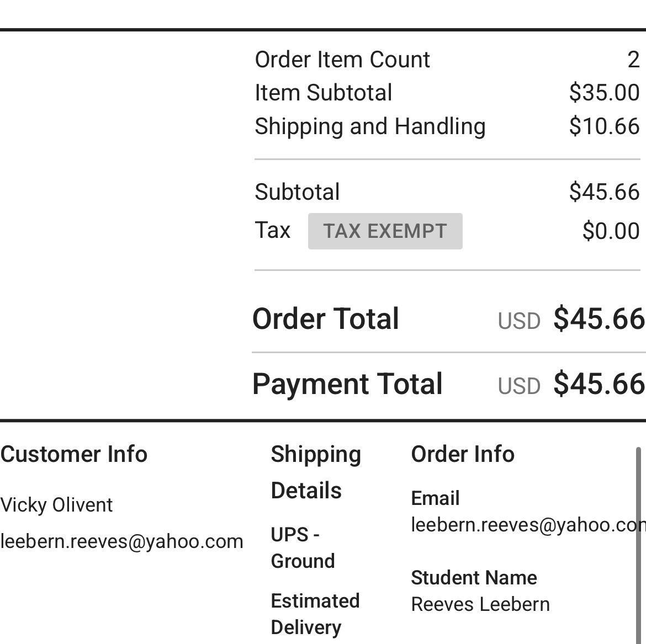Click the Customer Info heading
Screen dimensions: 646x644
(x=74, y=454)
